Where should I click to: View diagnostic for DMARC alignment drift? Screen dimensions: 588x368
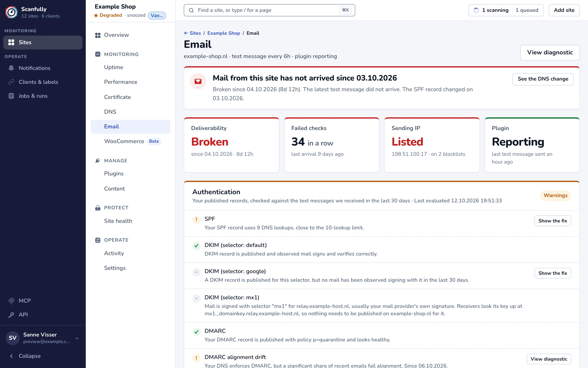tap(549, 359)
